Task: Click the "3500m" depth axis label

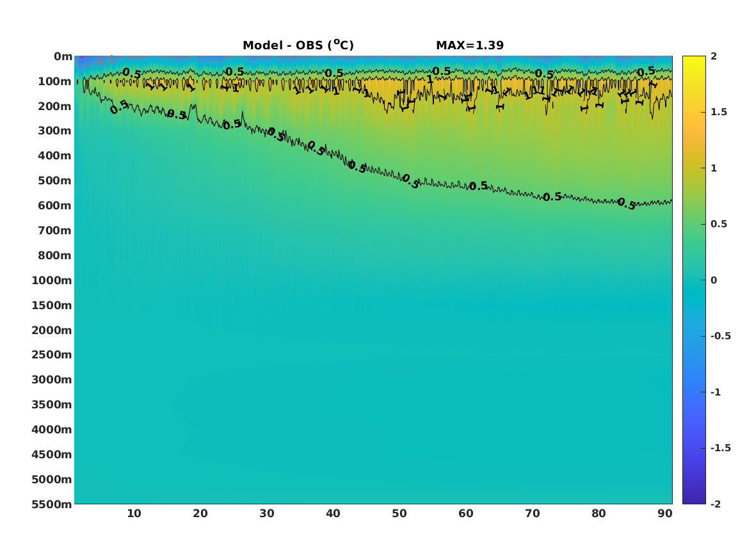Action: [52, 404]
